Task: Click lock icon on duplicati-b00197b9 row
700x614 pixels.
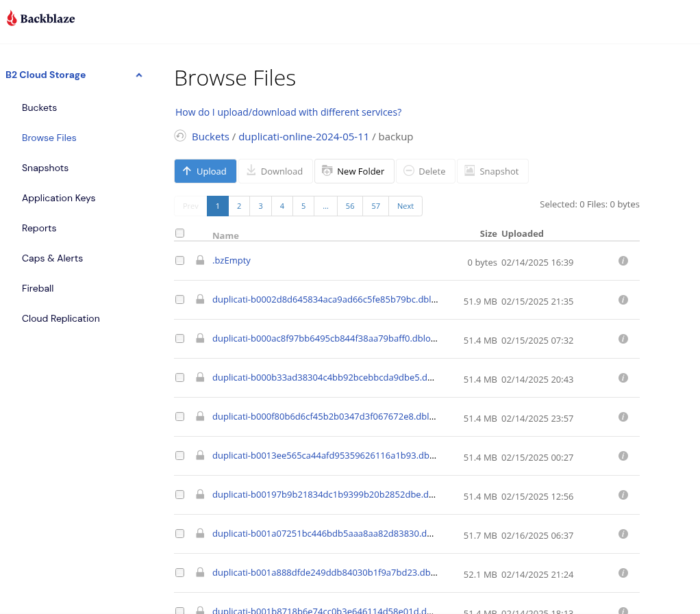Action: 200,494
